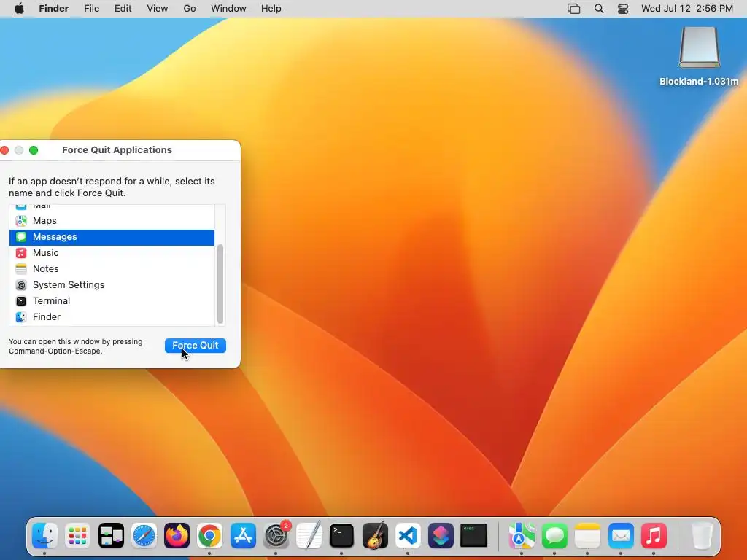747x560 pixels.
Task: Open Mail envelope icon in the Dock
Action: click(x=621, y=536)
